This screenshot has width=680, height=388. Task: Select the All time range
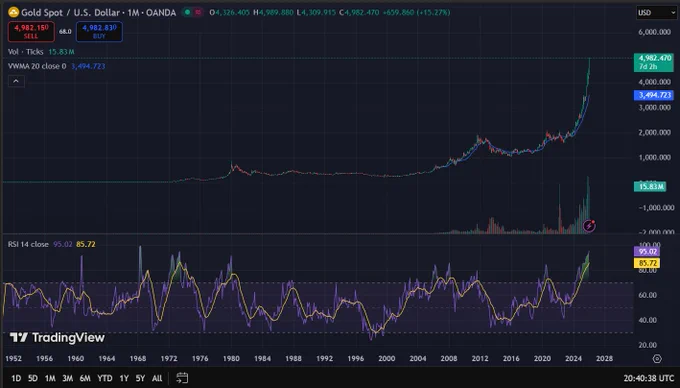(x=157, y=378)
